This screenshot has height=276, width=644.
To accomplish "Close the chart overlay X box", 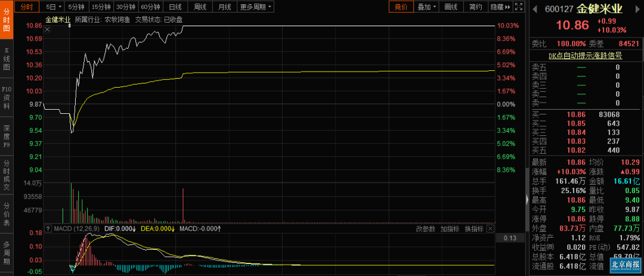I will [x=47, y=29].
